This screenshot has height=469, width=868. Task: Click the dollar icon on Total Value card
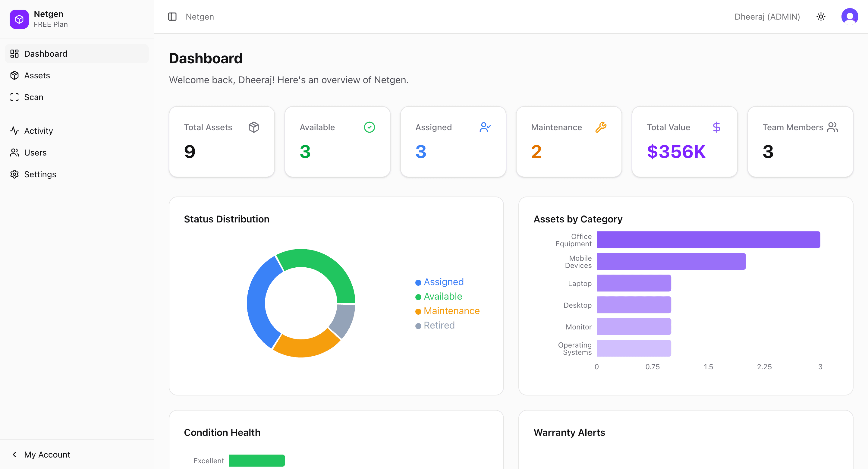point(716,127)
